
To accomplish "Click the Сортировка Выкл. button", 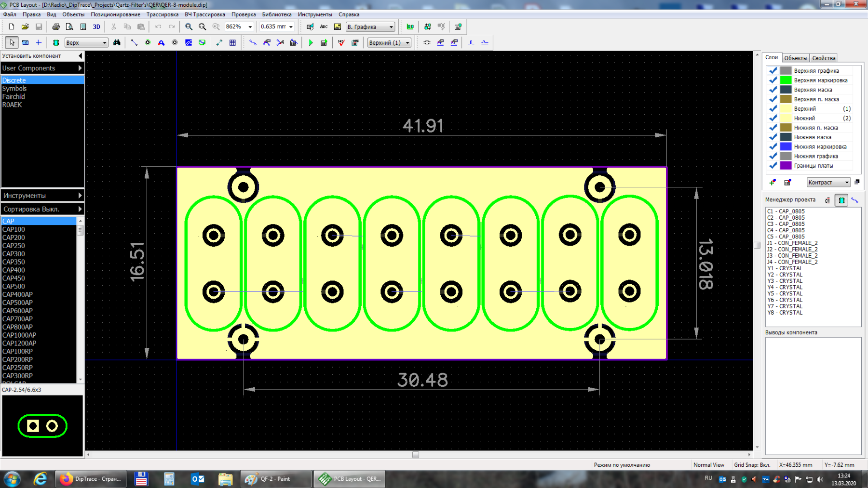I will (x=42, y=209).
